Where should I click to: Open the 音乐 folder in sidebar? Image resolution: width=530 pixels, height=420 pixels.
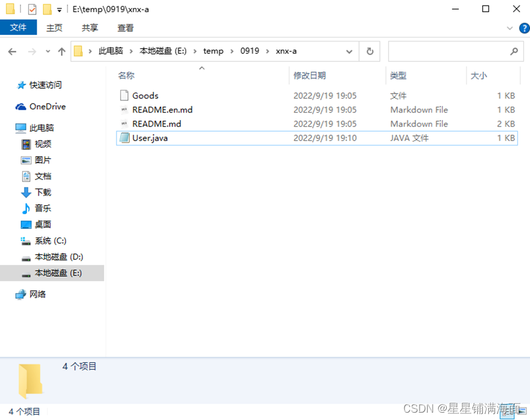[43, 208]
